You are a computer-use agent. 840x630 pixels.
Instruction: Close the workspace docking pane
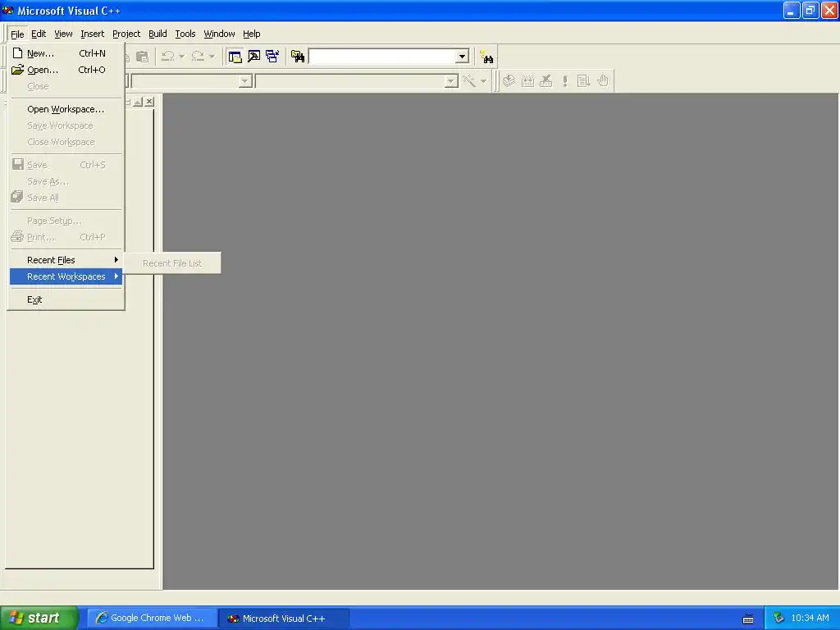click(149, 101)
